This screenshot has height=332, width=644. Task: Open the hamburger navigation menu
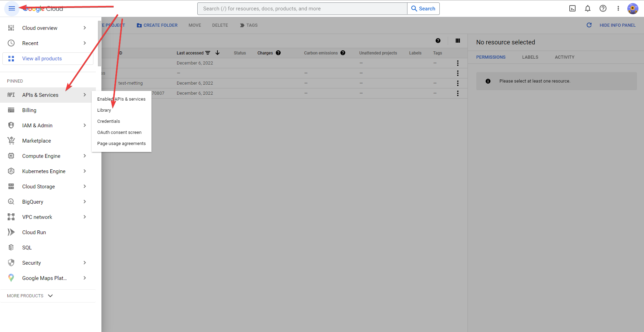pos(11,8)
